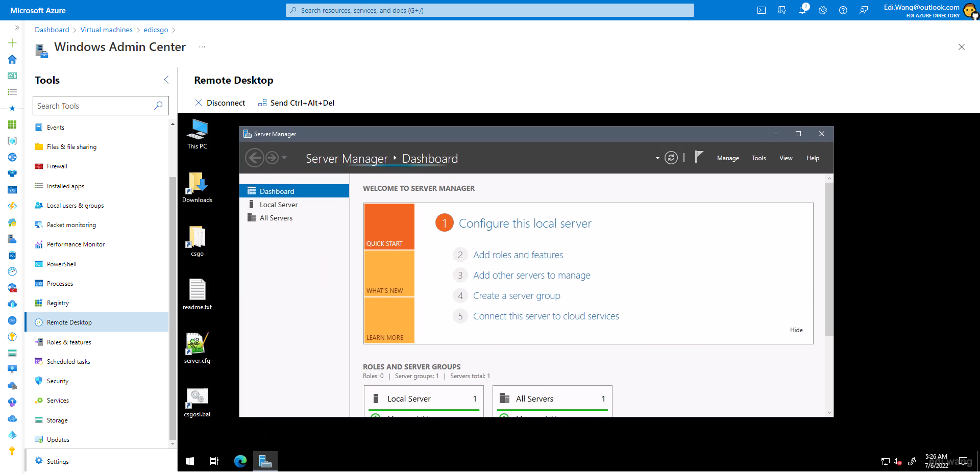Screen dimensions: 980x474
Task: Open the Tools menu in Server Manager
Action: [758, 158]
